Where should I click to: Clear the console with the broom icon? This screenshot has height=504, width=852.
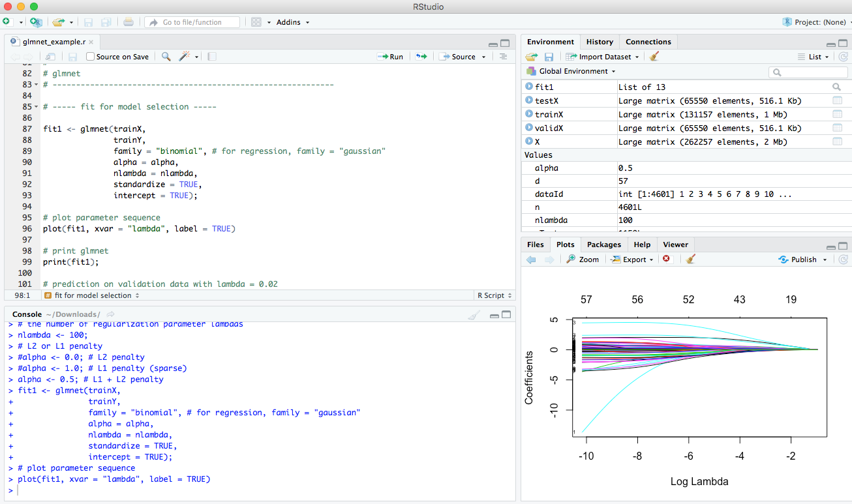474,314
